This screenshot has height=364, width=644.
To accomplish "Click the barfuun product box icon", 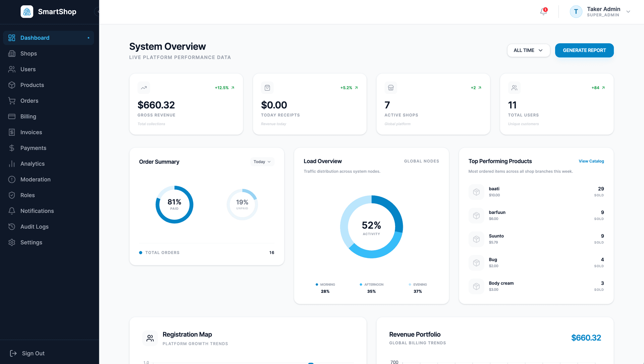I will [476, 215].
